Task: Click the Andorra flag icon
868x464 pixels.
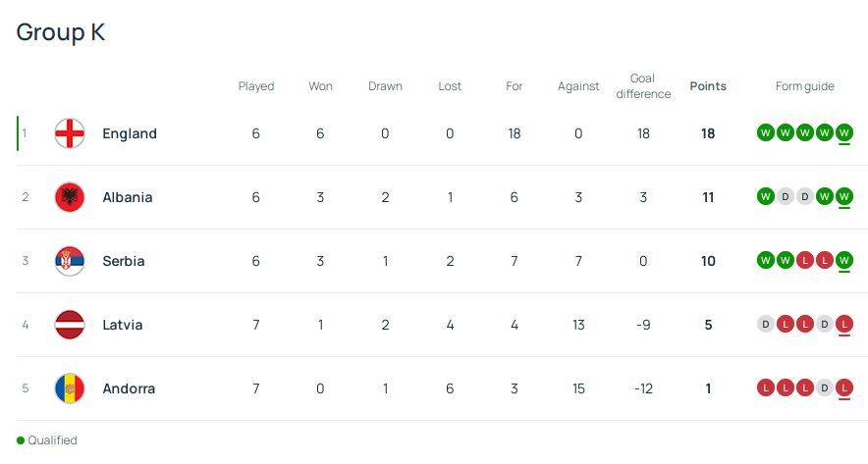Action: click(x=70, y=388)
